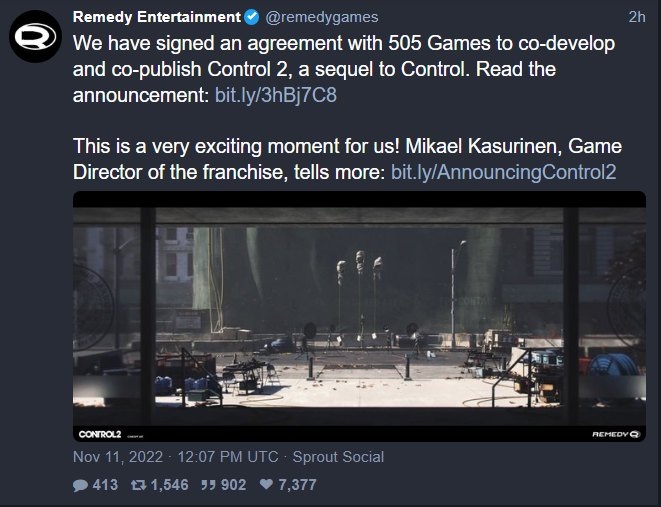Image resolution: width=661 pixels, height=507 pixels.
Task: View the 413 replies count
Action: (x=104, y=485)
